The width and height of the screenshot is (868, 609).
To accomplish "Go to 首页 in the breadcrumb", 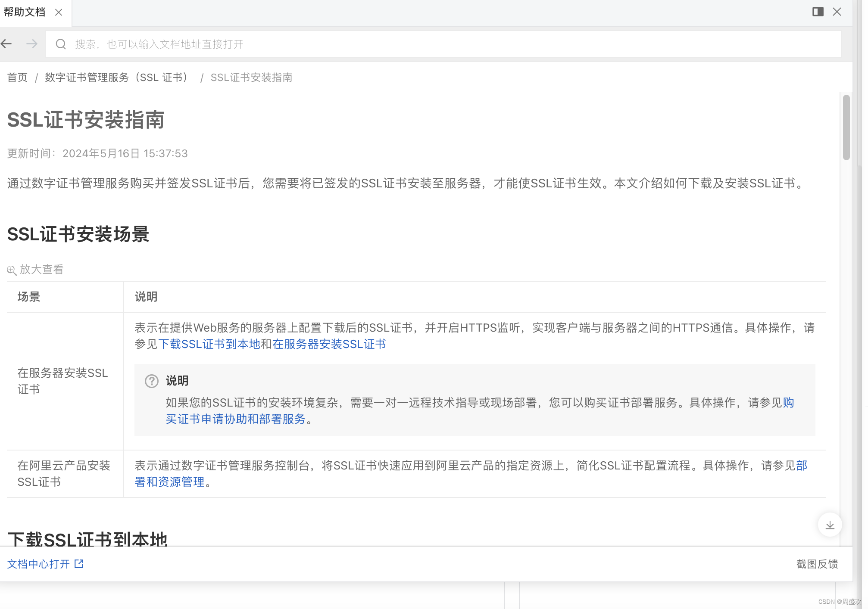I will (x=17, y=78).
